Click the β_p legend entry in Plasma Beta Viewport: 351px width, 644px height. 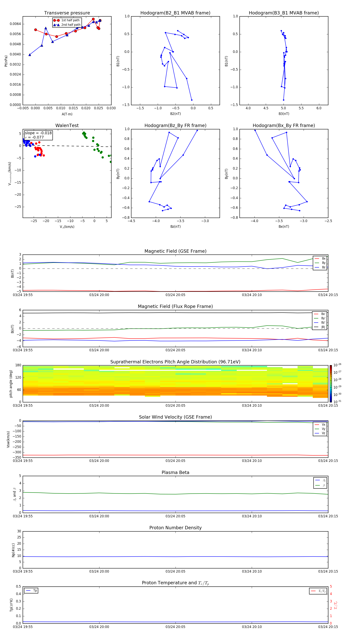pos(320,480)
